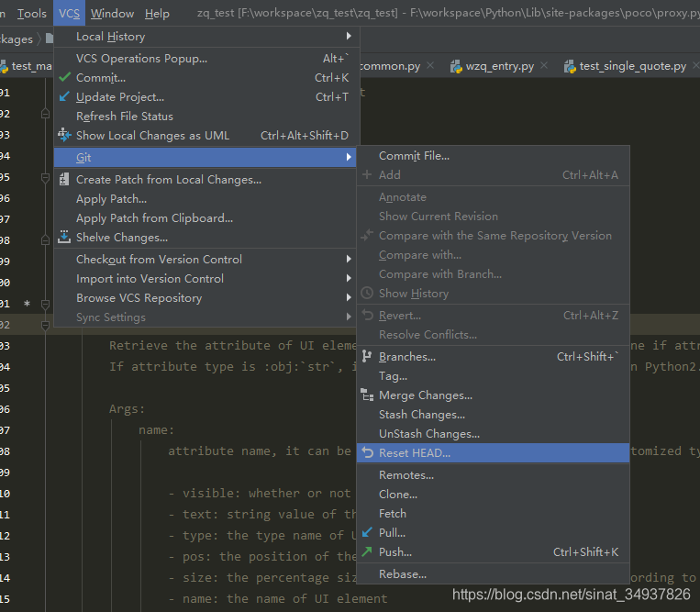
Task: Close the wzq_entry.py tab
Action: (x=544, y=66)
